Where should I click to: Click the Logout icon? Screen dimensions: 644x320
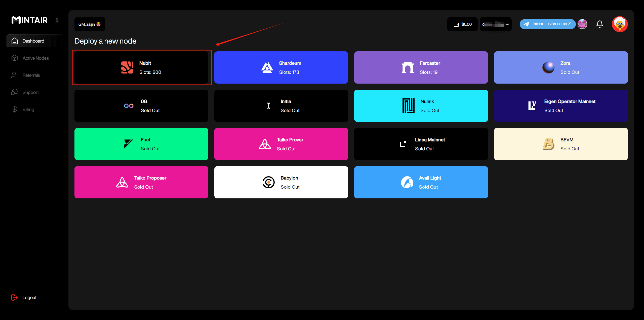click(x=14, y=297)
